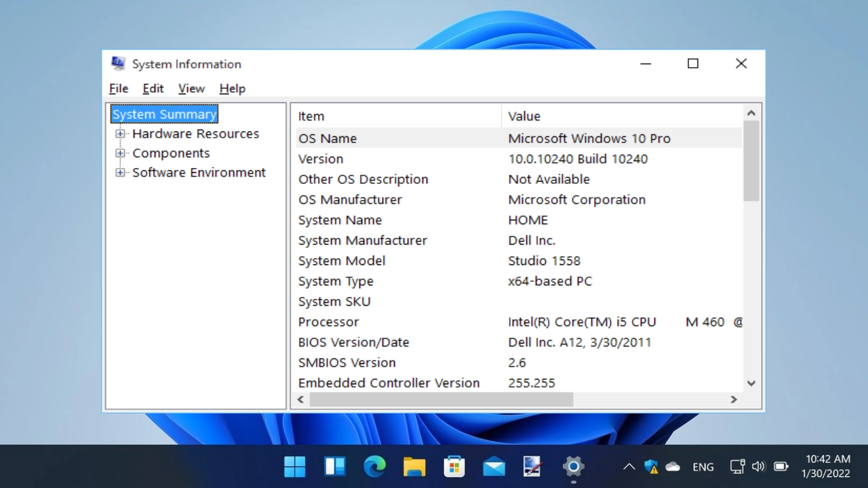Click the Item column header
This screenshot has width=868, height=488.
(399, 116)
